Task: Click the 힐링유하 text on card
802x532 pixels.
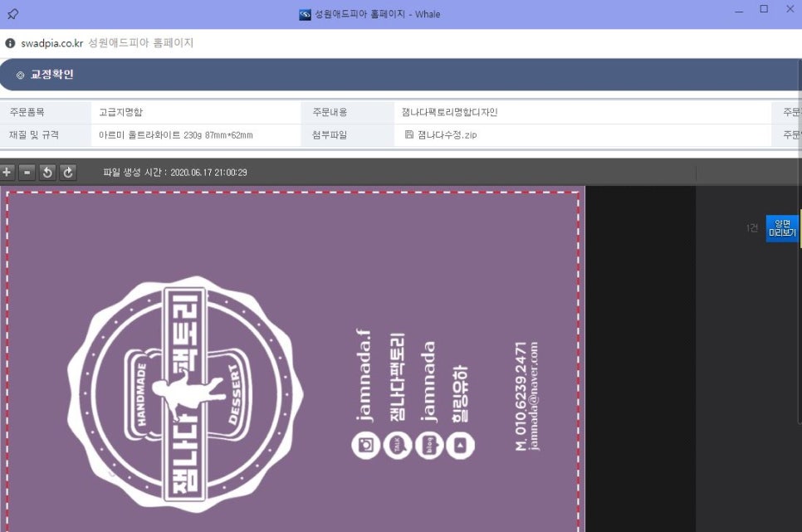Action: tap(460, 394)
